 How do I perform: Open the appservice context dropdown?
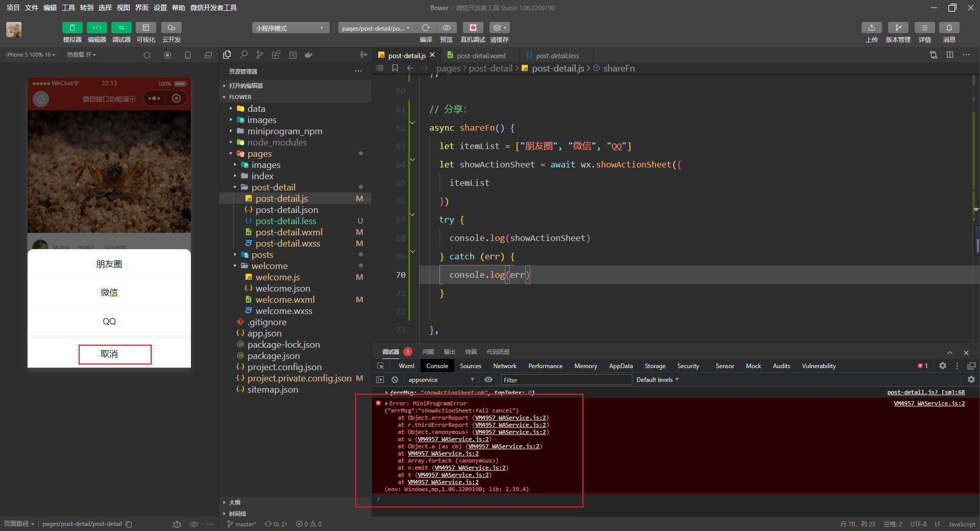coord(441,380)
